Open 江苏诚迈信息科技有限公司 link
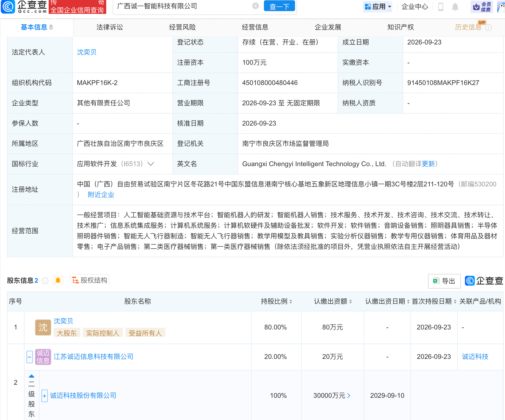 click(x=93, y=357)
